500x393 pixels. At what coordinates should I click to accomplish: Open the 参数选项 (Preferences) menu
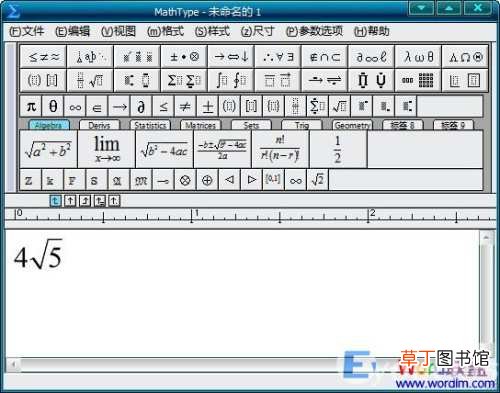pyautogui.click(x=314, y=31)
